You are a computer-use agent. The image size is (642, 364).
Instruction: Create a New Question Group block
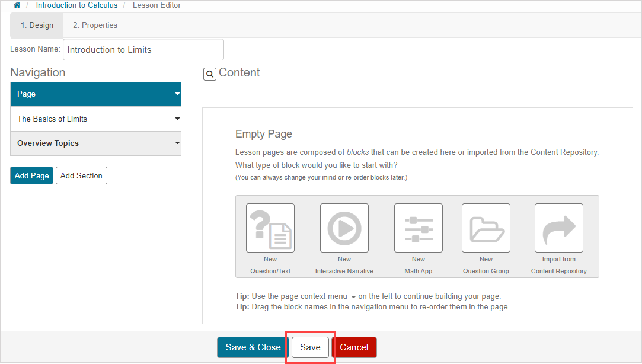(486, 228)
